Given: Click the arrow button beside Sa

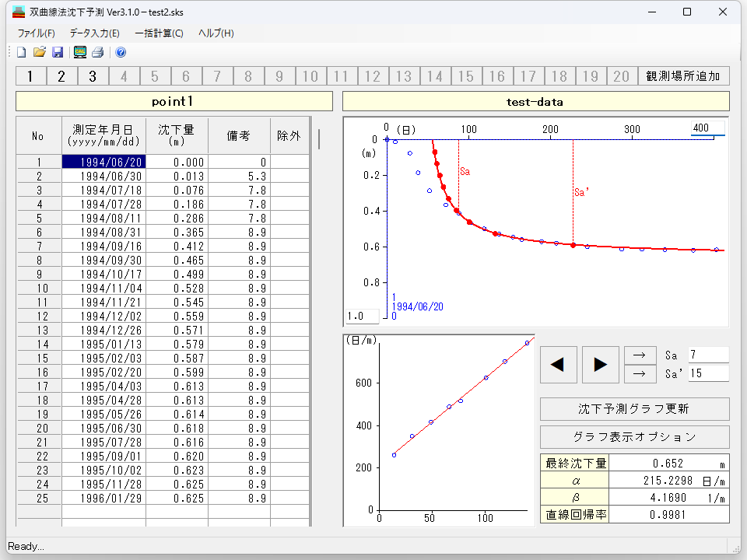Looking at the screenshot, I should point(640,355).
